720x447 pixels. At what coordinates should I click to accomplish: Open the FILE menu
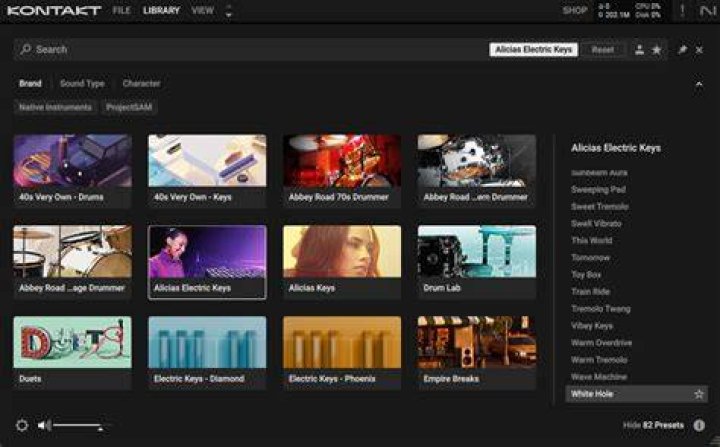pyautogui.click(x=122, y=10)
